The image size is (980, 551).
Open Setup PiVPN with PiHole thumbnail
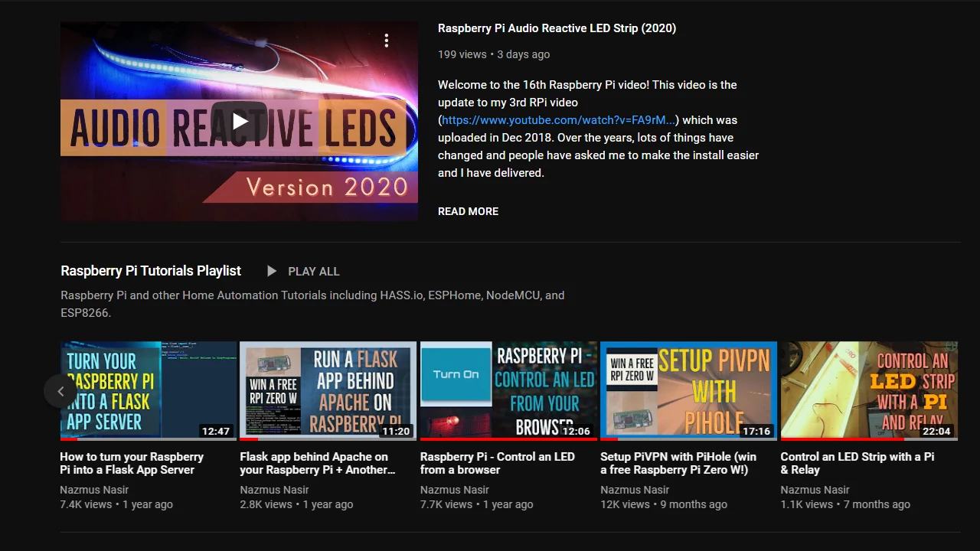point(688,390)
